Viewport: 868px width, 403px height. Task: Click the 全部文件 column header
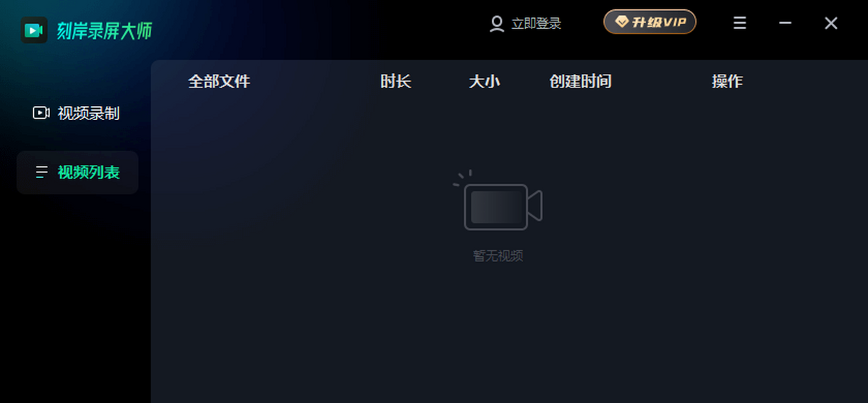pyautogui.click(x=219, y=82)
